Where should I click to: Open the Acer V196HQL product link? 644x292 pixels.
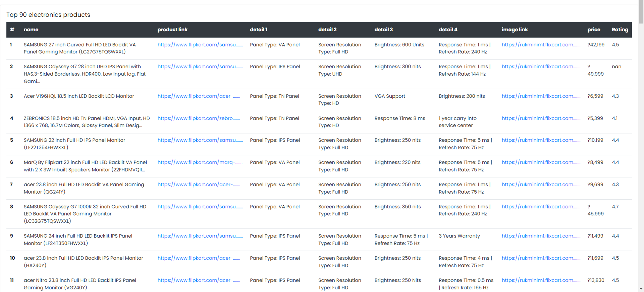[199, 96]
